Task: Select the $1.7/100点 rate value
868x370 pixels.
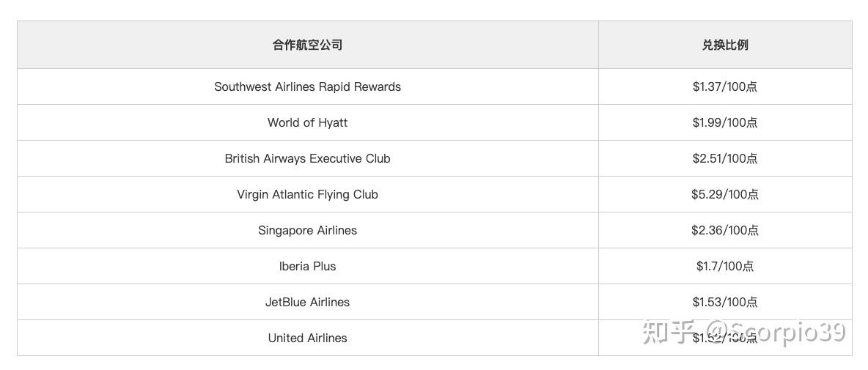Action: [724, 266]
